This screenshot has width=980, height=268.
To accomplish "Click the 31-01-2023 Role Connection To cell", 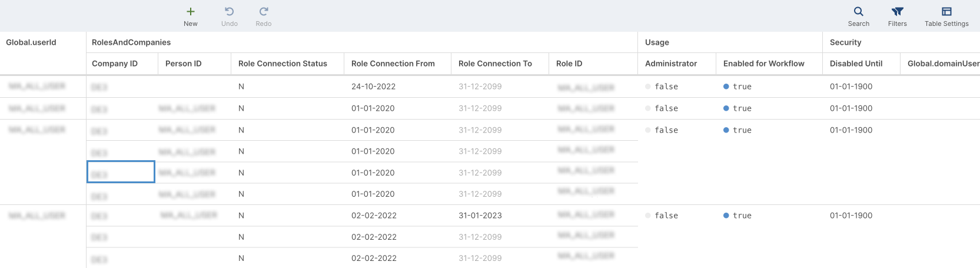I will (x=480, y=216).
